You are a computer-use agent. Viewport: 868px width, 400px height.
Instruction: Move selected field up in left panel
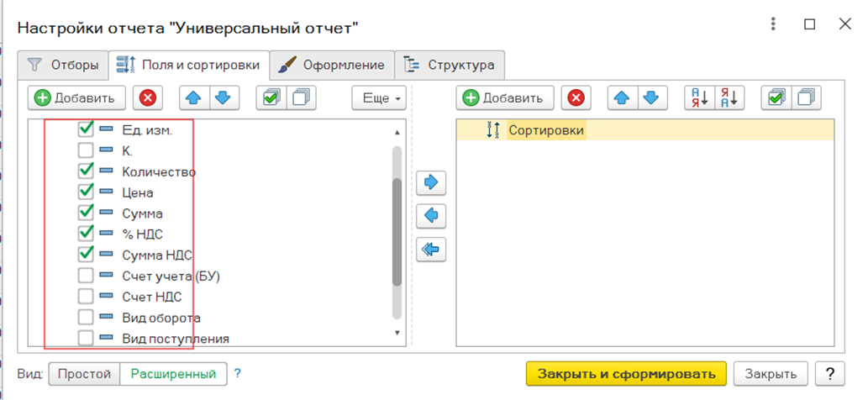click(192, 98)
